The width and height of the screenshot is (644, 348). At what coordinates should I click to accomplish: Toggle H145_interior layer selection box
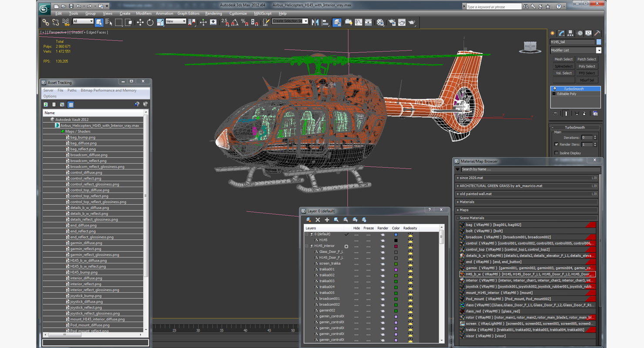point(346,246)
